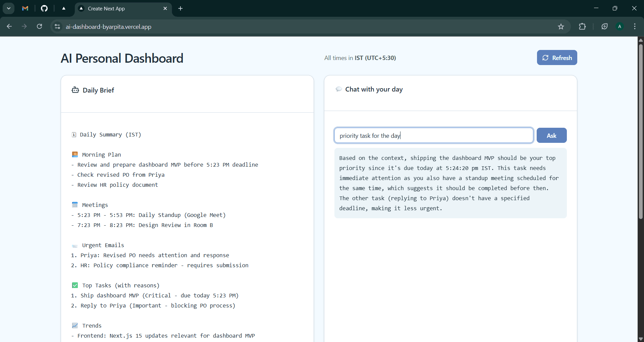Click the scrollbar down arrow
This screenshot has width=644, height=342.
pyautogui.click(x=641, y=339)
